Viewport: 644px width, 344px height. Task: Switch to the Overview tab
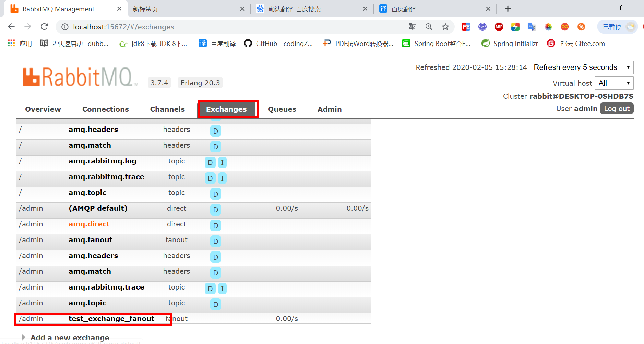pos(43,109)
